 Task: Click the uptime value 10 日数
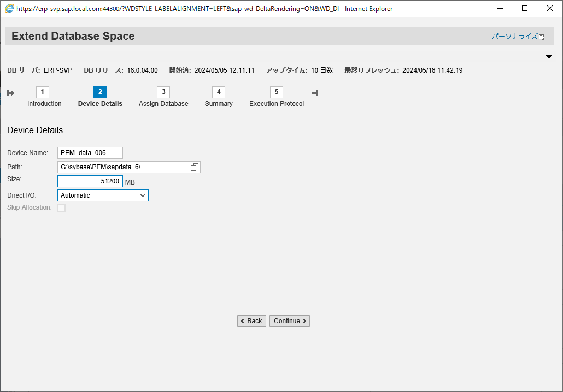pyautogui.click(x=322, y=70)
